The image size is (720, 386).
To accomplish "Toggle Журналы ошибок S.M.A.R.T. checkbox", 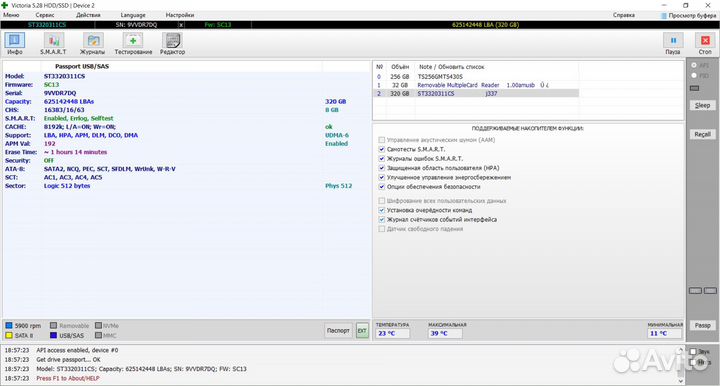I will [x=382, y=158].
